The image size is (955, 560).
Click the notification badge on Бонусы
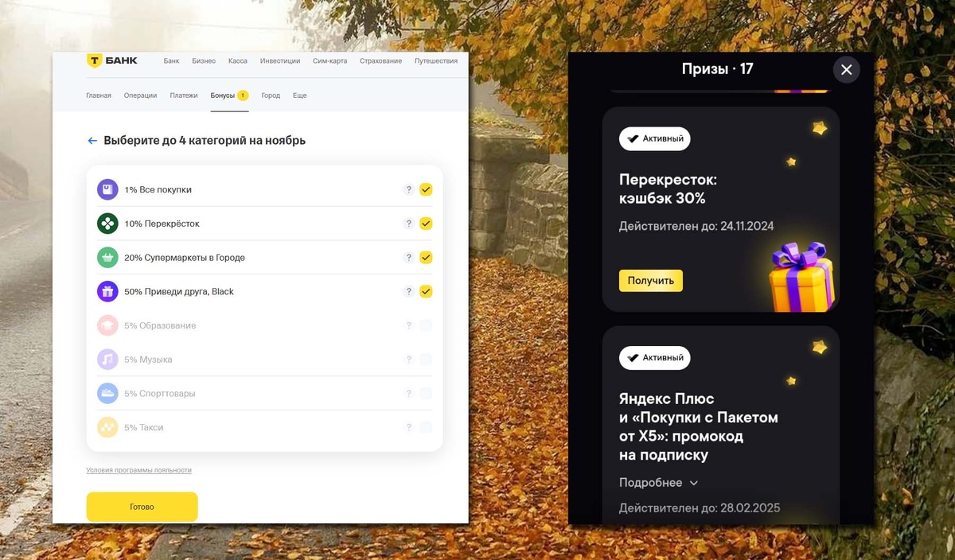pyautogui.click(x=243, y=95)
